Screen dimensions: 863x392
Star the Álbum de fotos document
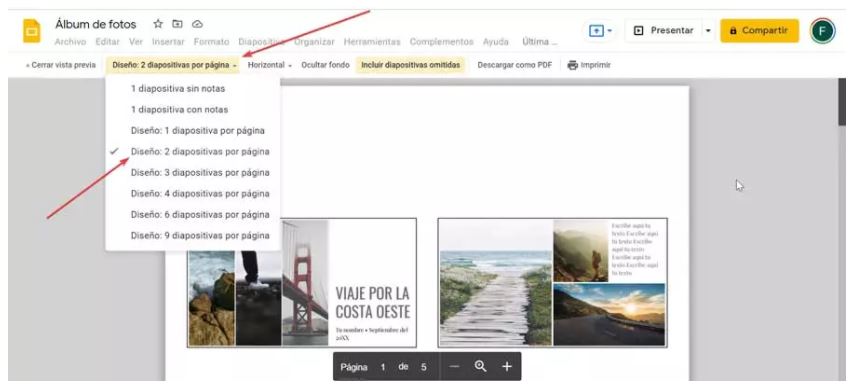pos(158,24)
